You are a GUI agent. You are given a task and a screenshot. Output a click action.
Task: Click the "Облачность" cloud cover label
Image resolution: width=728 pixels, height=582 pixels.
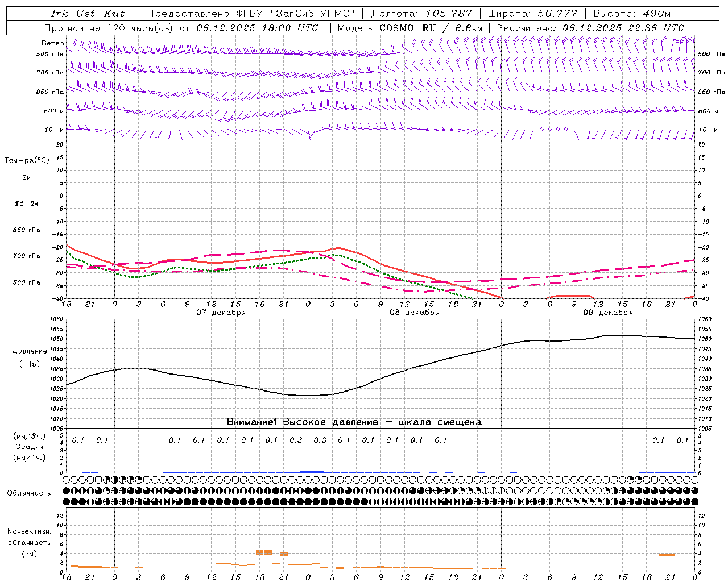[29, 493]
